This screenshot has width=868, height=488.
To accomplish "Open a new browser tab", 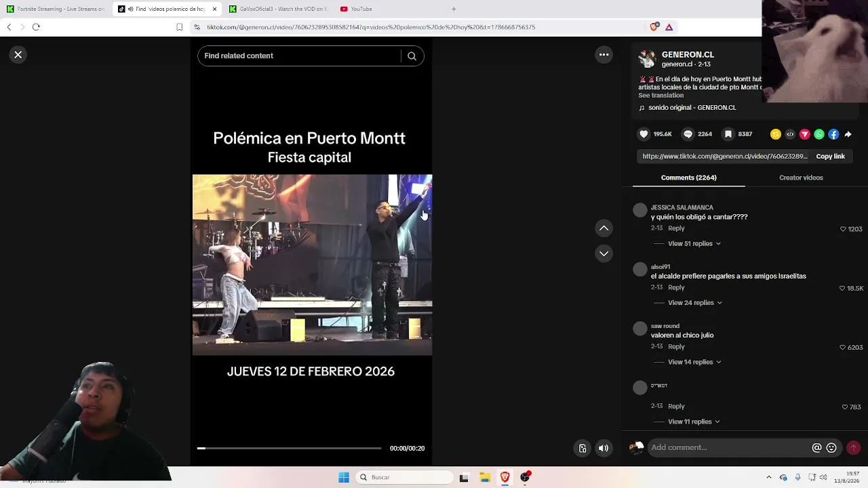I will point(454,9).
